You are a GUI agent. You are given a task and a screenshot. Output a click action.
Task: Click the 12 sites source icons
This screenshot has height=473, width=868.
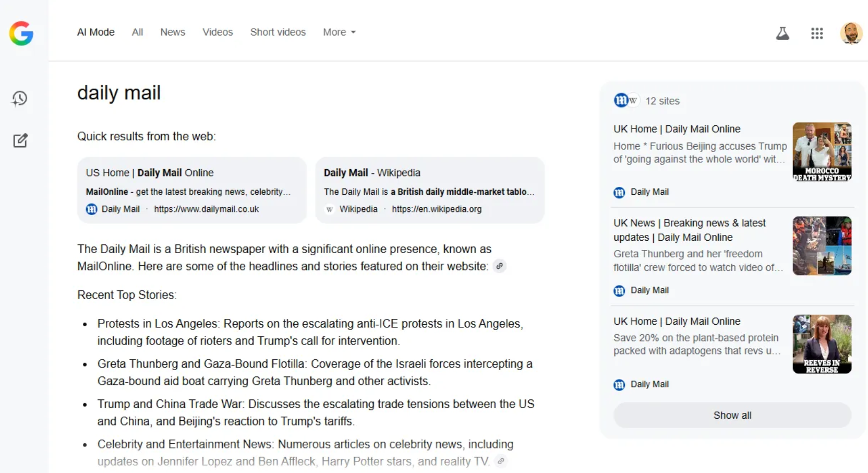tap(625, 100)
